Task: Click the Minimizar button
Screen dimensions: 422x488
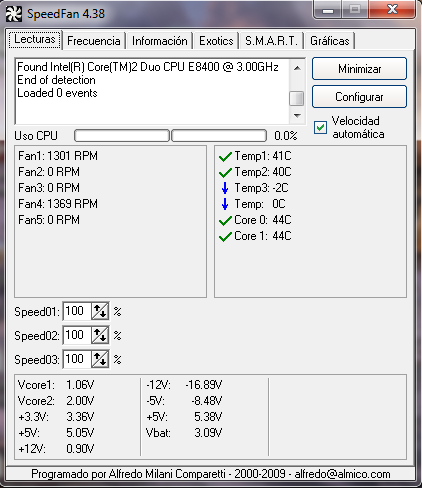Action: pos(359,69)
